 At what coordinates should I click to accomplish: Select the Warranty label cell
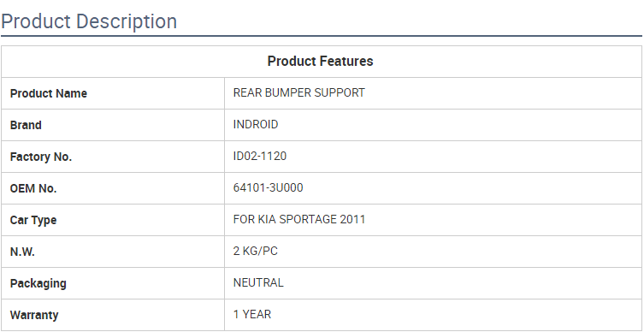(113, 315)
